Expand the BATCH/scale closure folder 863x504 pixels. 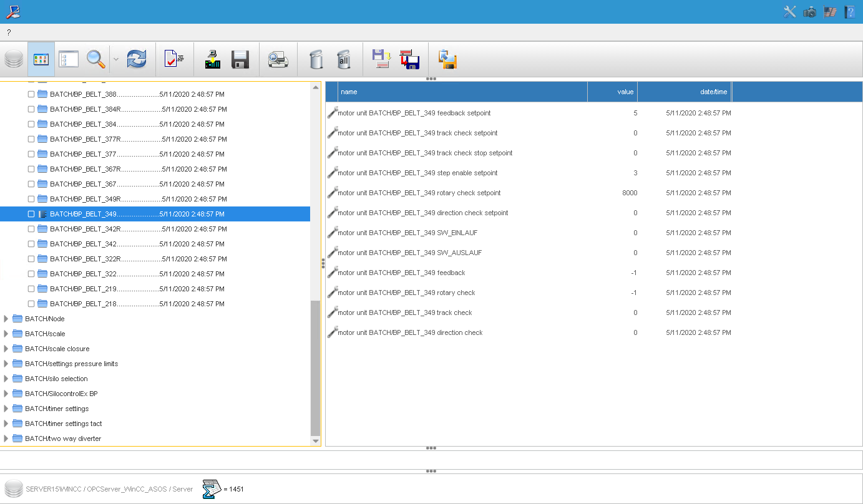click(x=6, y=349)
